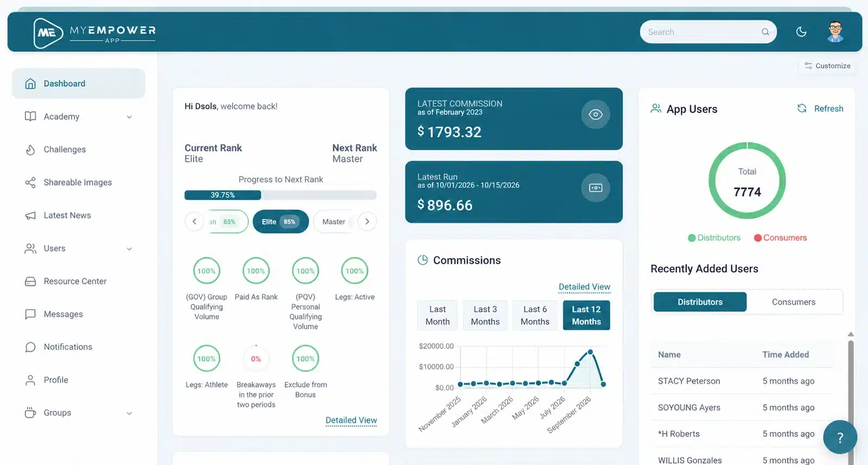
Task: Open Messages menu item
Action: (x=79, y=314)
